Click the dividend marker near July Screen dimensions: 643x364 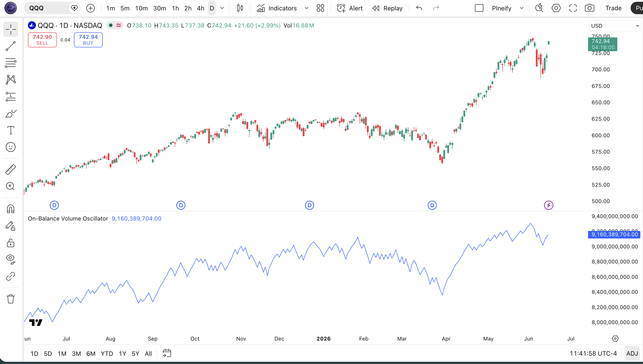click(54, 205)
